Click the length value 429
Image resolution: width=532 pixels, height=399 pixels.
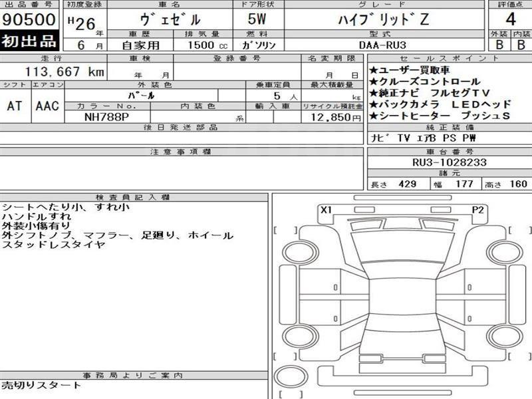(408, 184)
